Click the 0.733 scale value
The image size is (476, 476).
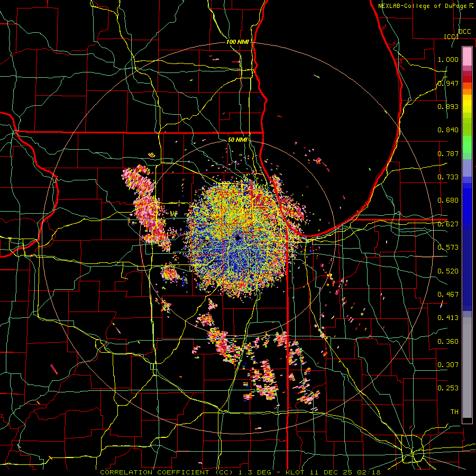tap(448, 177)
